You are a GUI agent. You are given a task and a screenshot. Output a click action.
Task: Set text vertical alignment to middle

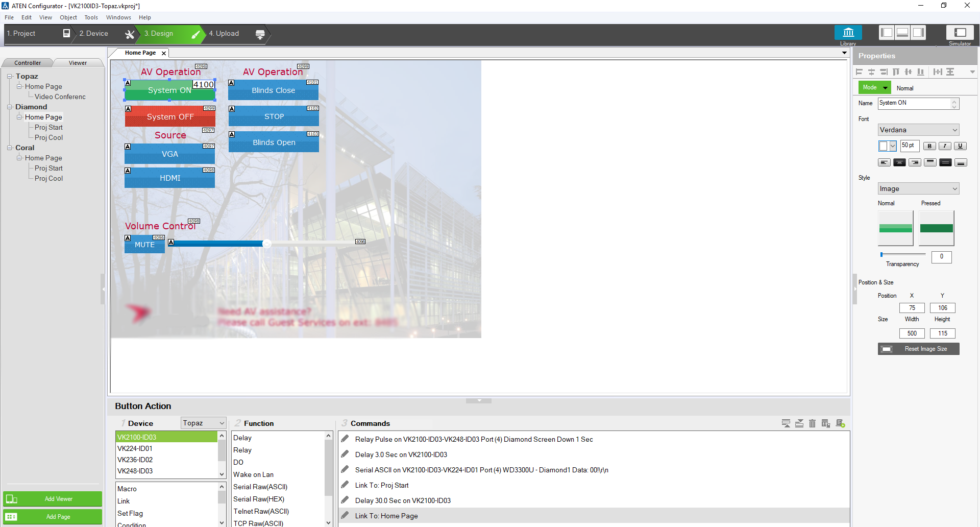(945, 162)
